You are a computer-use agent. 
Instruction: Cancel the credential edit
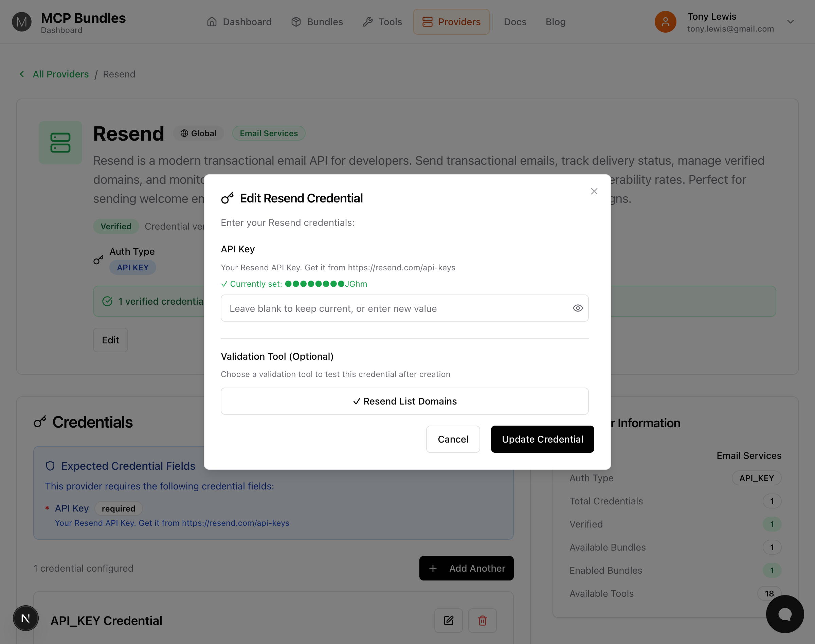tap(453, 439)
